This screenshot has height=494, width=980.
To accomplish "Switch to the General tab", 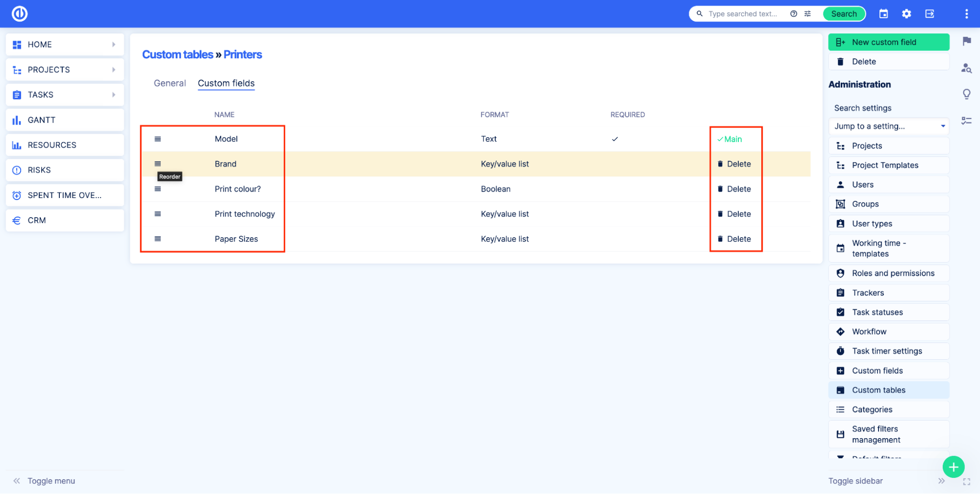I will tap(170, 83).
